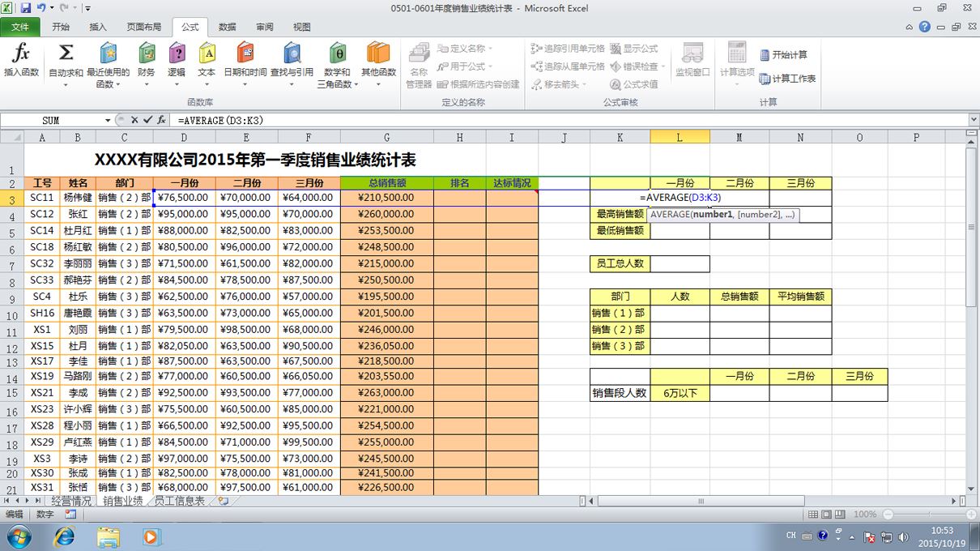The width and height of the screenshot is (980, 551).
Task: Open the Error Checking (错误检查) dropdown
Action: click(x=637, y=66)
